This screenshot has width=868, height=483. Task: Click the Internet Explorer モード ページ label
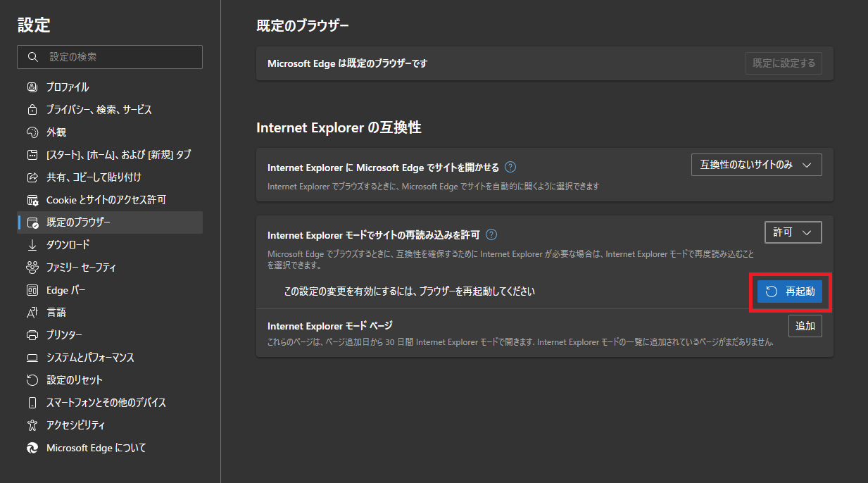tap(330, 326)
